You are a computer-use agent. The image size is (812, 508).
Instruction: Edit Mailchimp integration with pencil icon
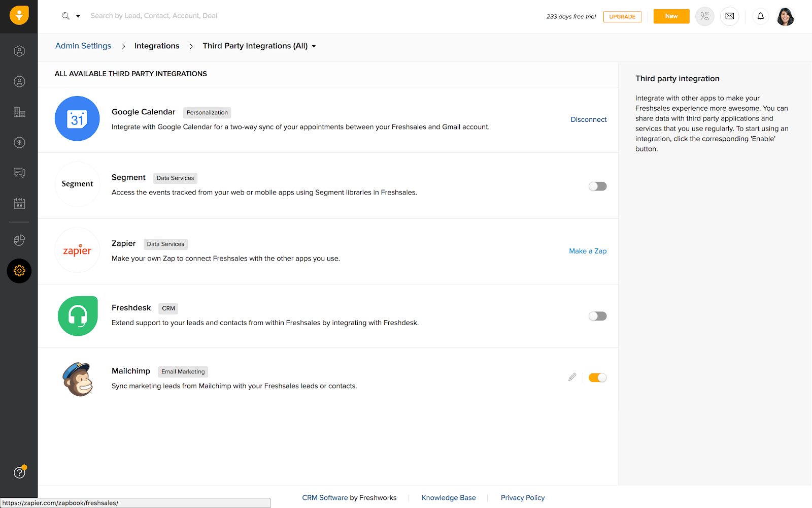pyautogui.click(x=572, y=377)
